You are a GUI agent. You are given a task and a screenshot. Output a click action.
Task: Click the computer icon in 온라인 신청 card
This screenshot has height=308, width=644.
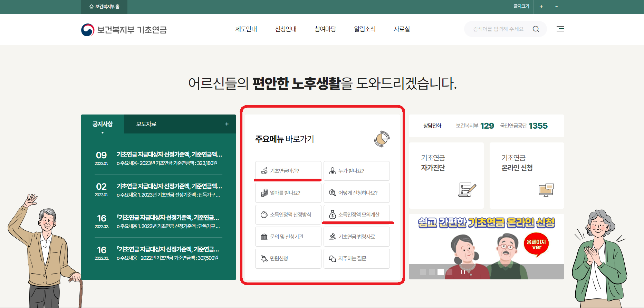point(546,190)
